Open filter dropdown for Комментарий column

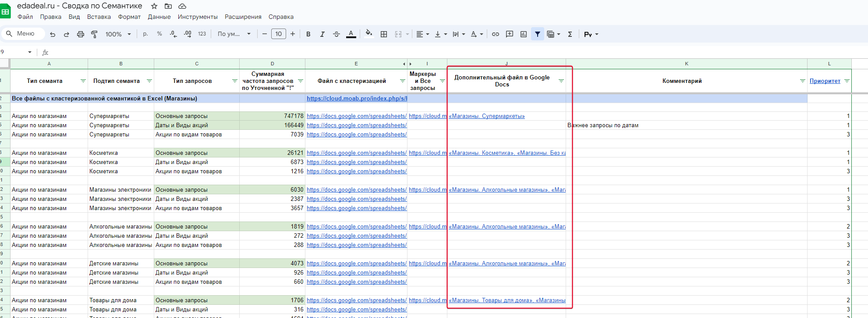coord(802,81)
